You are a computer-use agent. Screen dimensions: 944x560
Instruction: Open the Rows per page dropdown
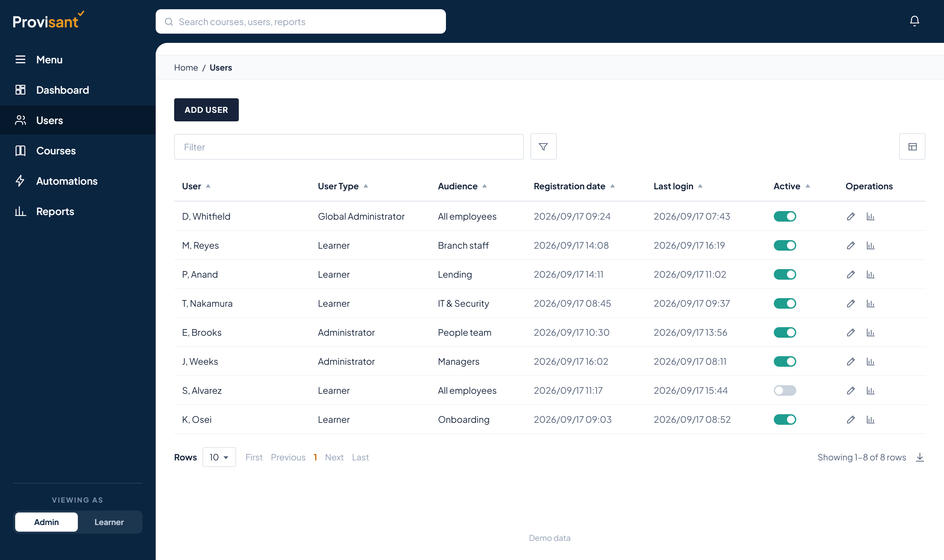[219, 457]
